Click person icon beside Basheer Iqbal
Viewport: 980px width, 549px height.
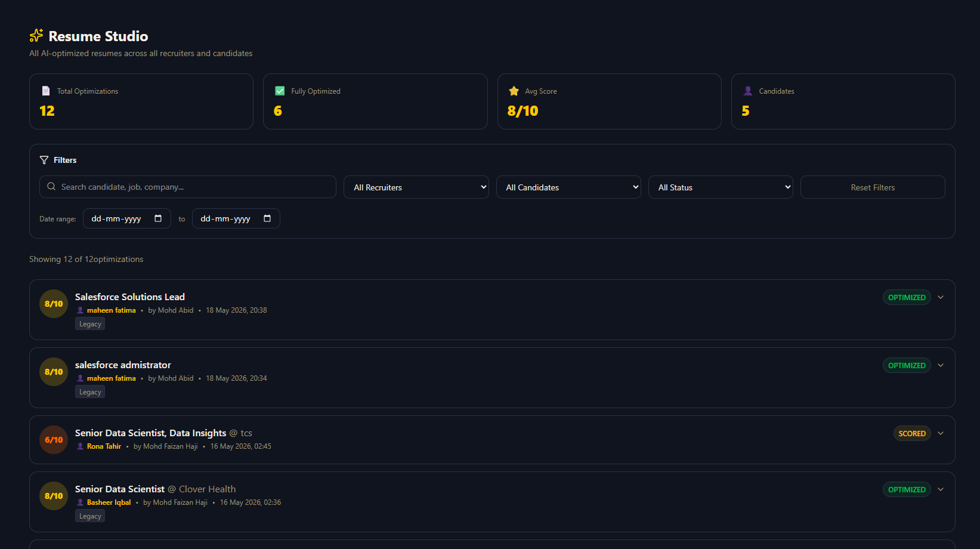80,502
